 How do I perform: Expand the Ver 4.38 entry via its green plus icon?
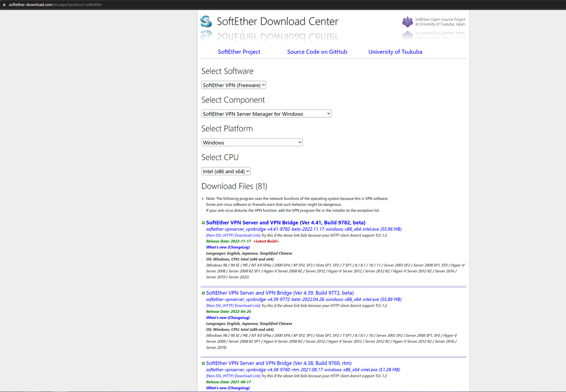coord(203,363)
